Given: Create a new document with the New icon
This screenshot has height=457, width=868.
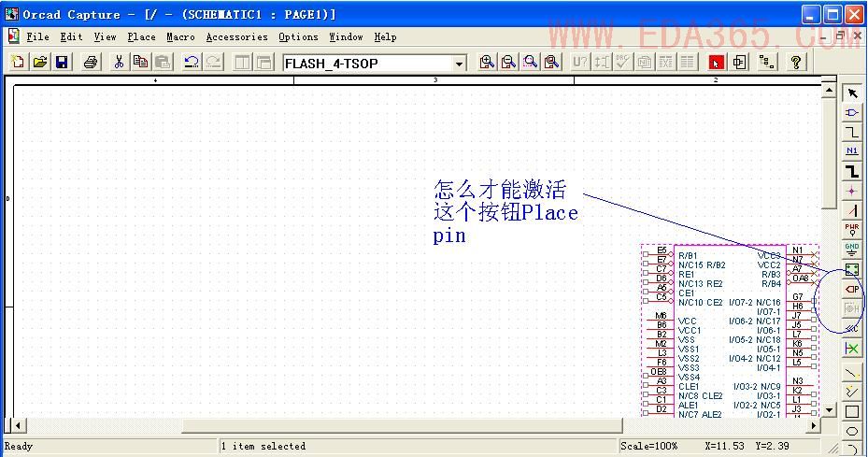Looking at the screenshot, I should (18, 62).
